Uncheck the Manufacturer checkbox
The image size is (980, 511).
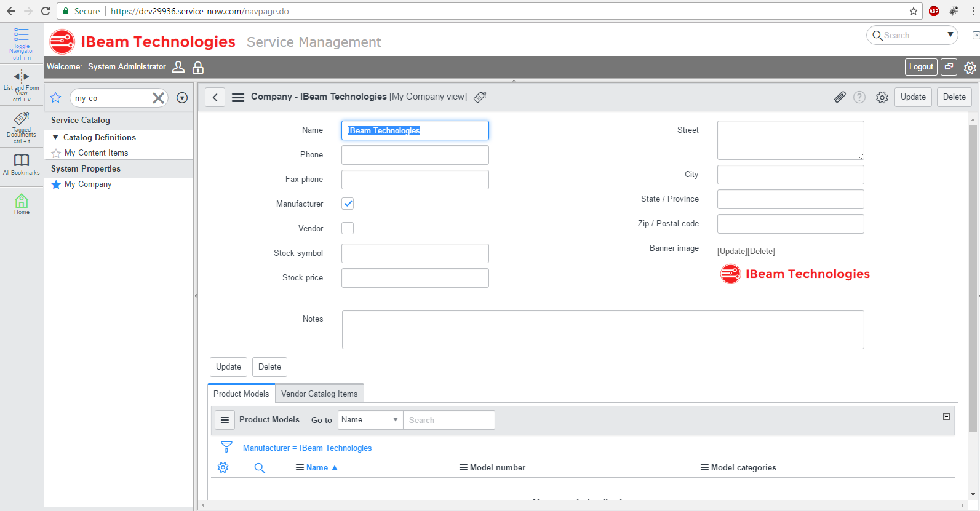(x=348, y=204)
